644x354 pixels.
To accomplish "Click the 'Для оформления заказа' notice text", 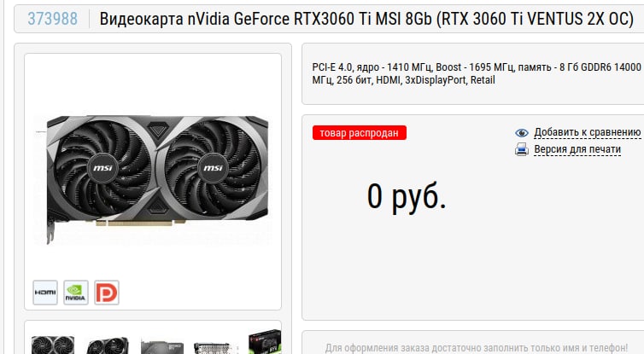I will coord(477,348).
